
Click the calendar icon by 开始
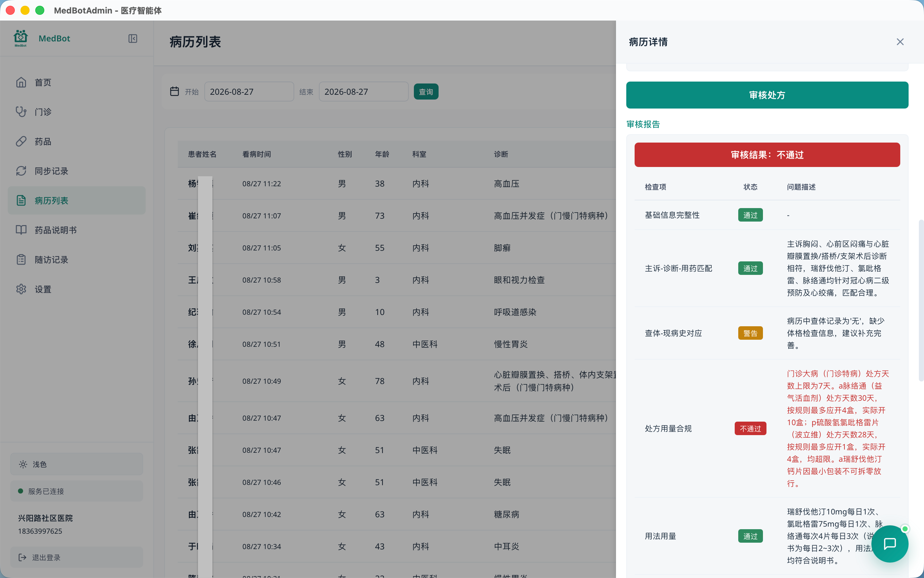pos(175,92)
